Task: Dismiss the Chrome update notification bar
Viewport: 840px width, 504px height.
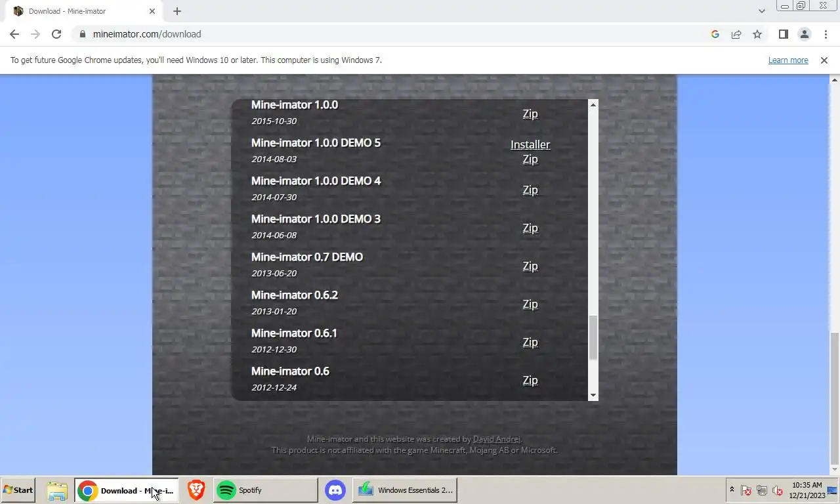Action: click(x=824, y=60)
